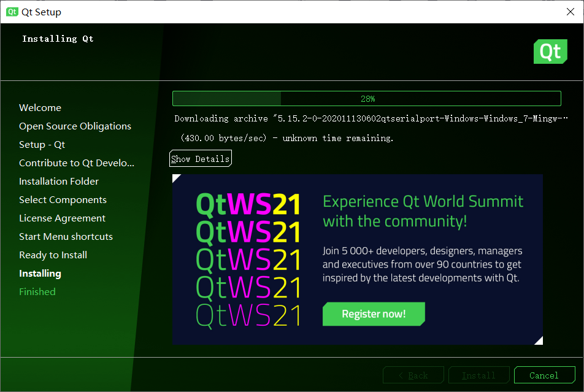This screenshot has width=584, height=392.
Task: Click the 28% download progress bar
Action: 366,99
